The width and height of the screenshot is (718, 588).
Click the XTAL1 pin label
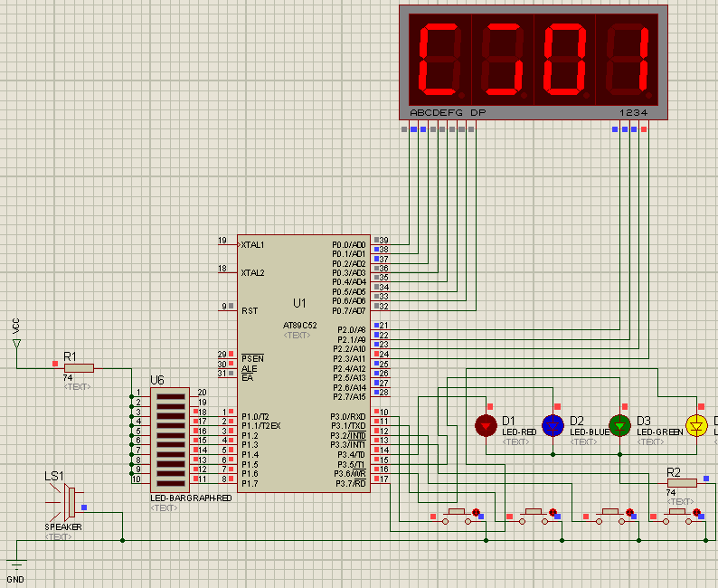[x=253, y=245]
